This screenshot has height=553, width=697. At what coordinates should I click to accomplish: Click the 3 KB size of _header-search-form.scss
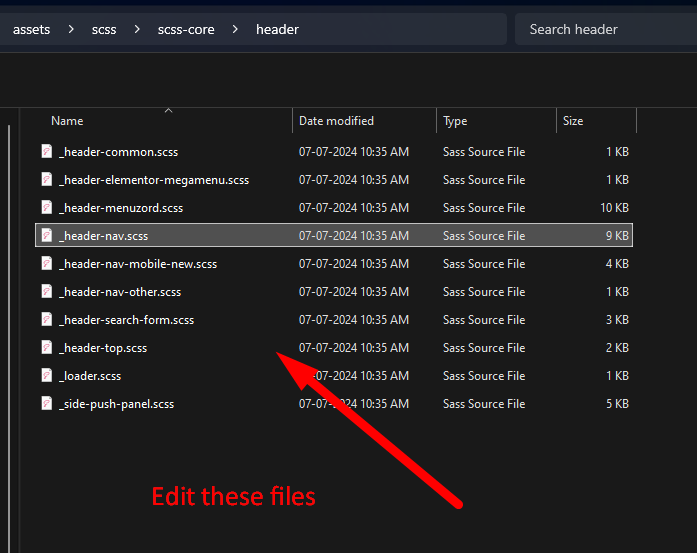pyautogui.click(x=617, y=320)
